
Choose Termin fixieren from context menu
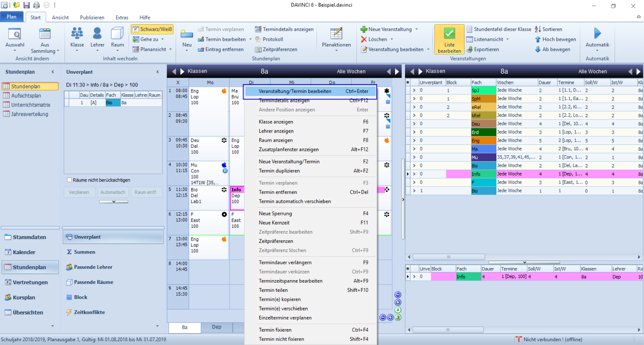tap(311, 330)
